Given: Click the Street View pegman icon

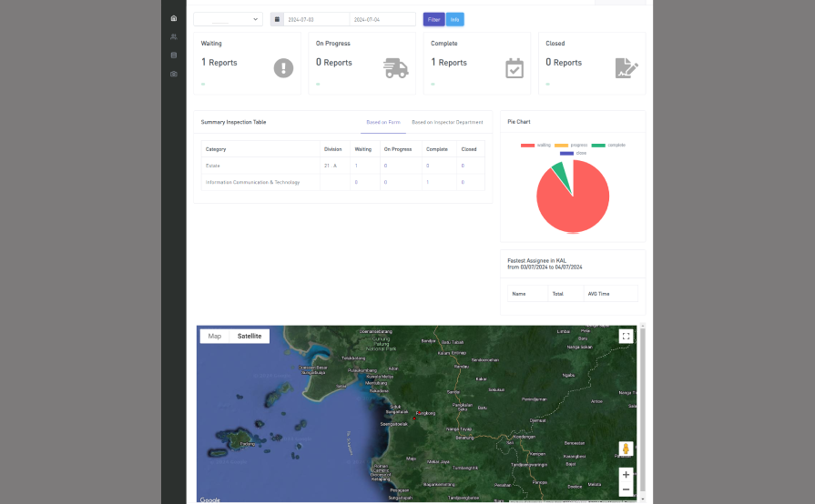Looking at the screenshot, I should 626,449.
